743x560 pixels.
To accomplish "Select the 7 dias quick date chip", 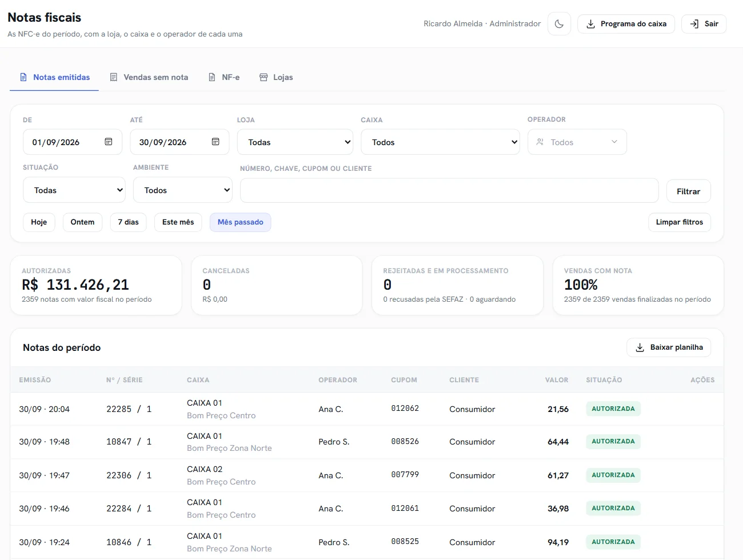I will click(128, 222).
